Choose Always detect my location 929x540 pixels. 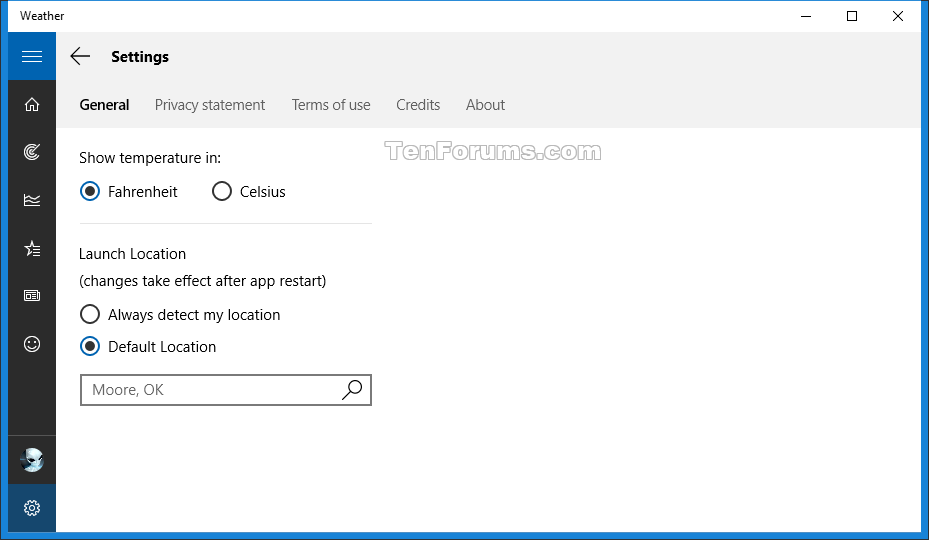90,314
